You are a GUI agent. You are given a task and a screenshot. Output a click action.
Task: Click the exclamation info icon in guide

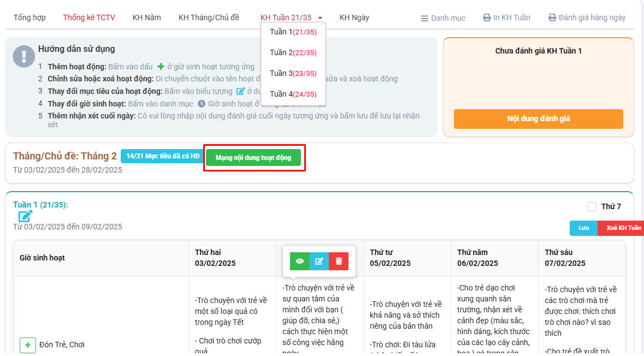click(24, 56)
